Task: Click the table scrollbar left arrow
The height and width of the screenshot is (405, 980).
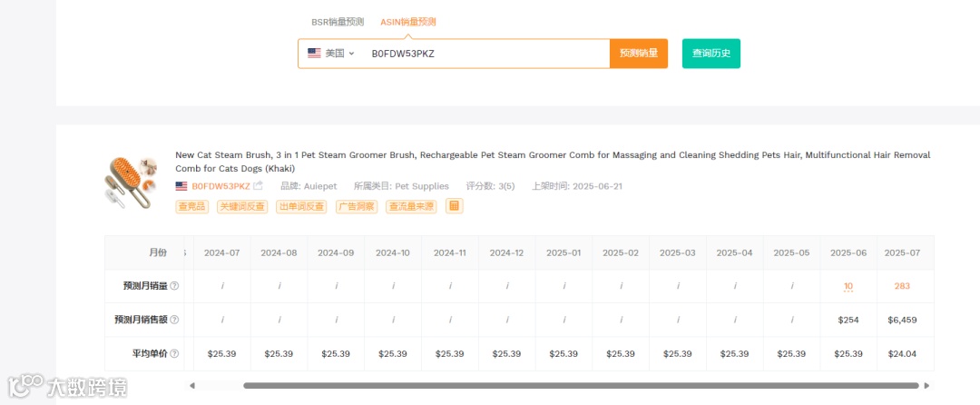Action: point(191,386)
